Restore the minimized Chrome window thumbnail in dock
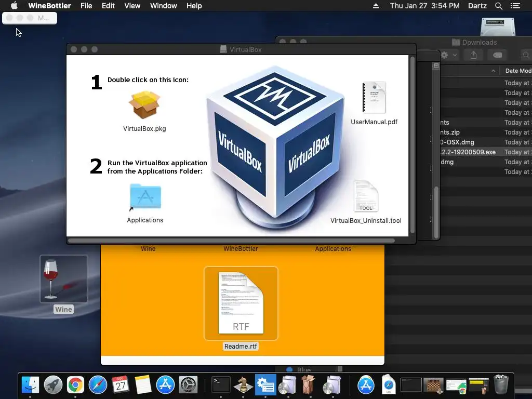 click(456, 386)
